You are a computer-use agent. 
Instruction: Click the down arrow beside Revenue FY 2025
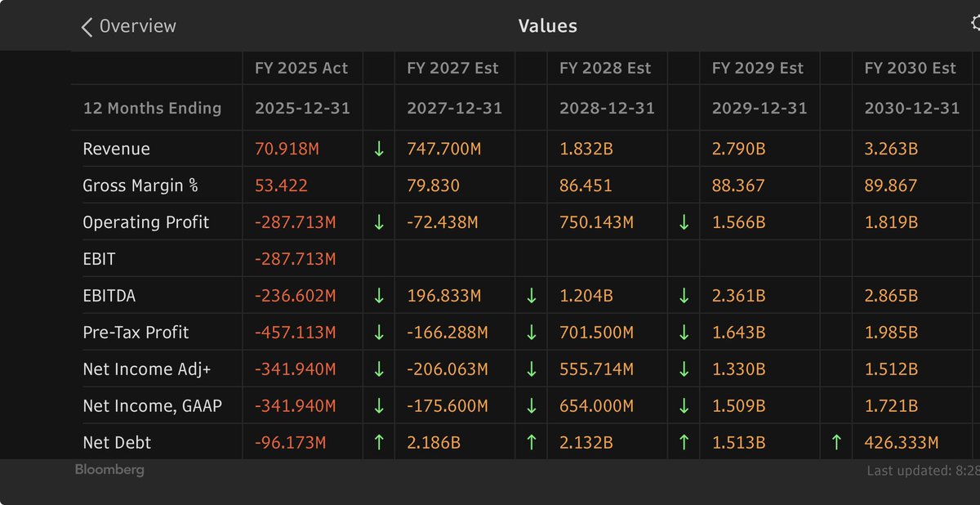point(379,149)
